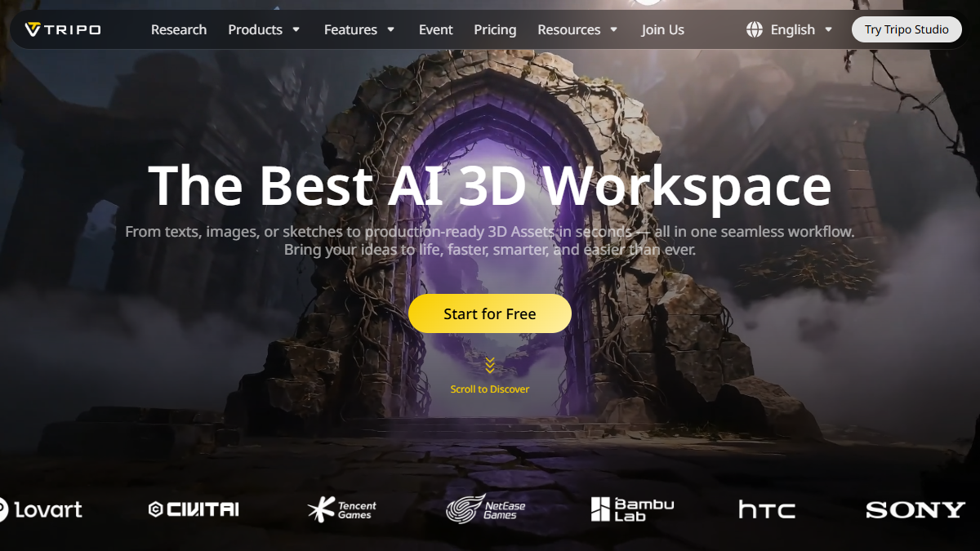980x551 pixels.
Task: Click the double-chevron scroll-down icon
Action: [x=490, y=365]
